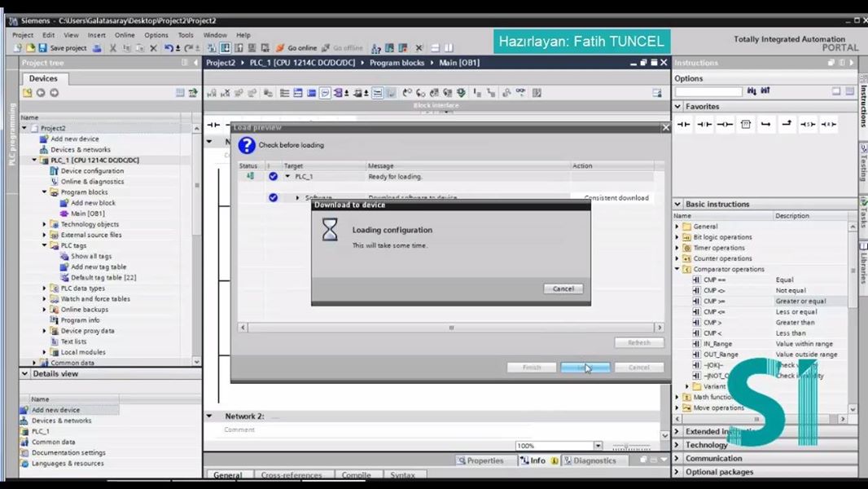
Task: Collapse the PLC tags folder
Action: [44, 245]
